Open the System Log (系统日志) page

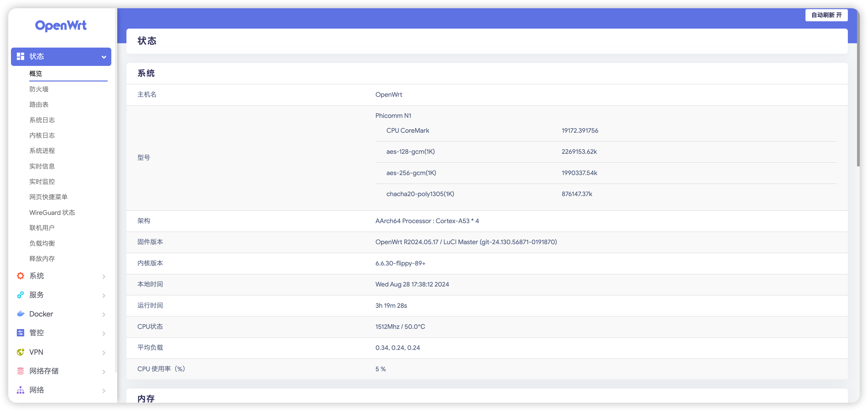coord(42,120)
